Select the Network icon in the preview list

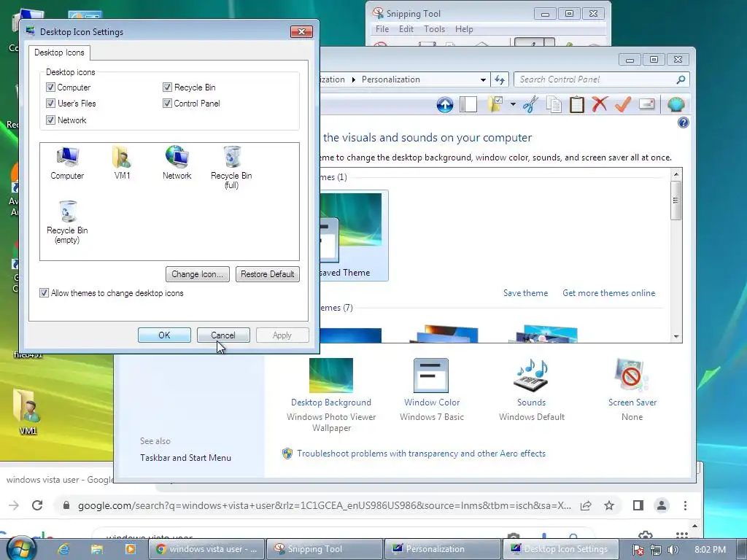[x=177, y=163]
